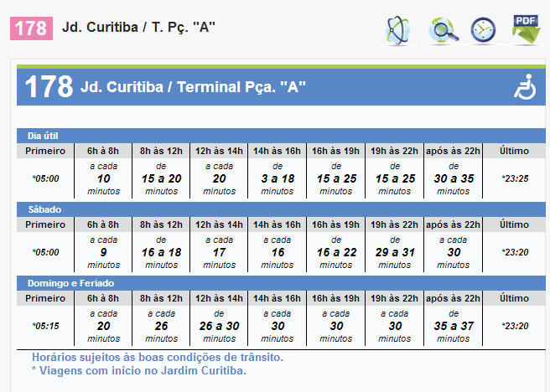
Task: Download the PDF timetable icon
Action: click(526, 30)
